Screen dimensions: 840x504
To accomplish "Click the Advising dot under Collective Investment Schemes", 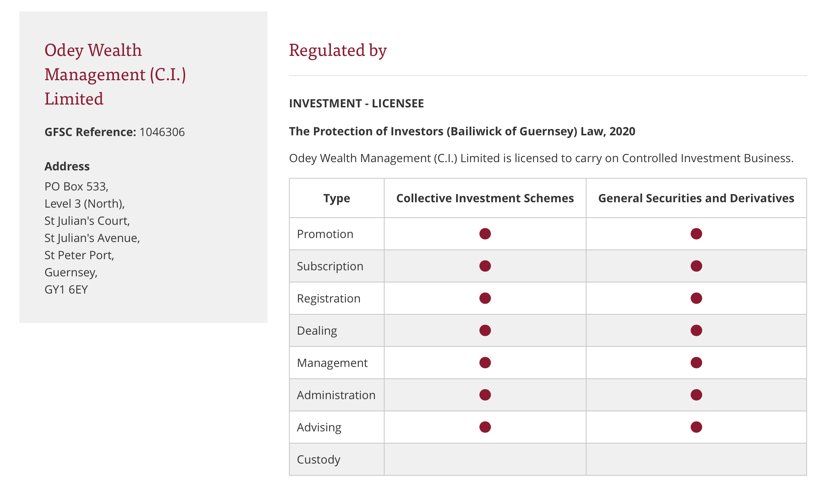I will tap(485, 427).
